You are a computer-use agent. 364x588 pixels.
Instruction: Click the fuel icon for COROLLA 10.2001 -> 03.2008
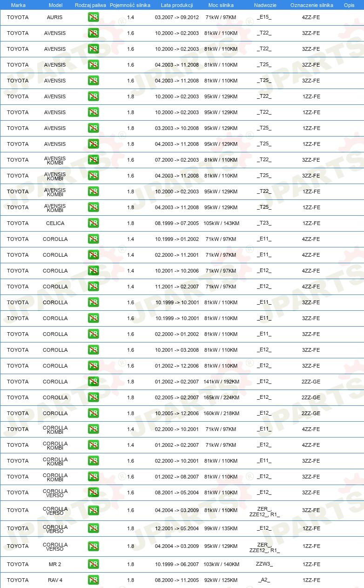93,350
